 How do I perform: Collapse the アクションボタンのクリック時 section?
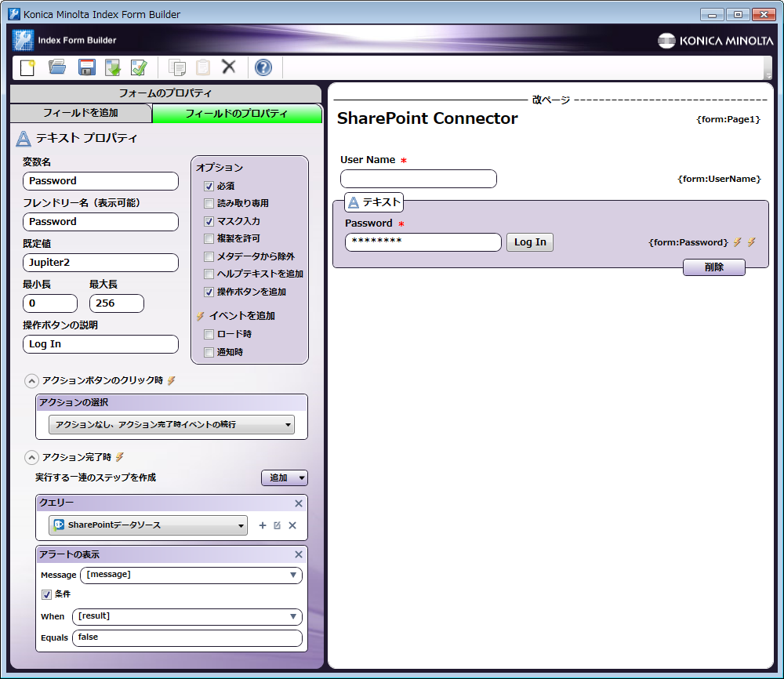[31, 381]
